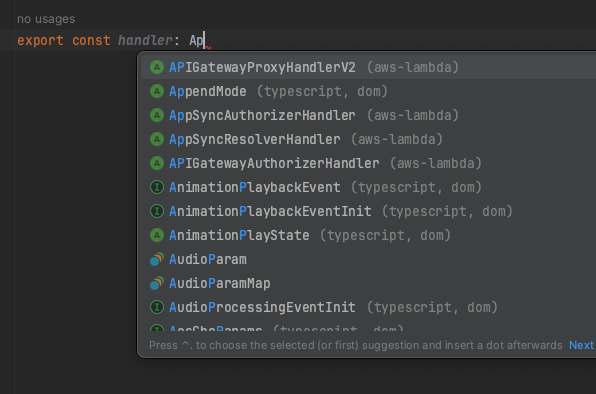Click the icon beside AppSyncAuthorizerHandler
The width and height of the screenshot is (596, 394).
point(157,115)
